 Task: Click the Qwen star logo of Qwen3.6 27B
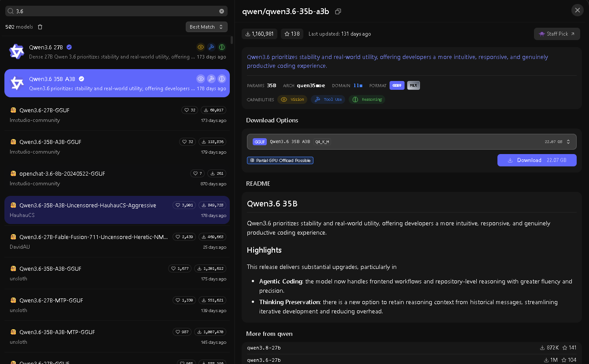click(x=17, y=51)
